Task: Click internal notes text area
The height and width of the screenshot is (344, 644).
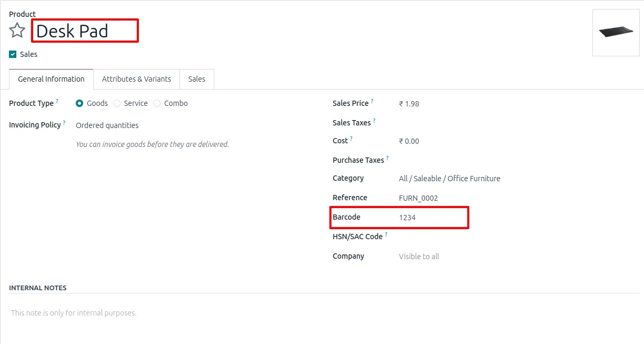Action: 324,313
